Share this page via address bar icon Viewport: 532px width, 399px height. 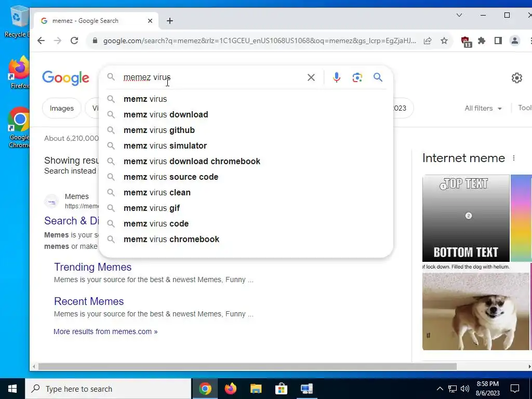click(x=428, y=41)
